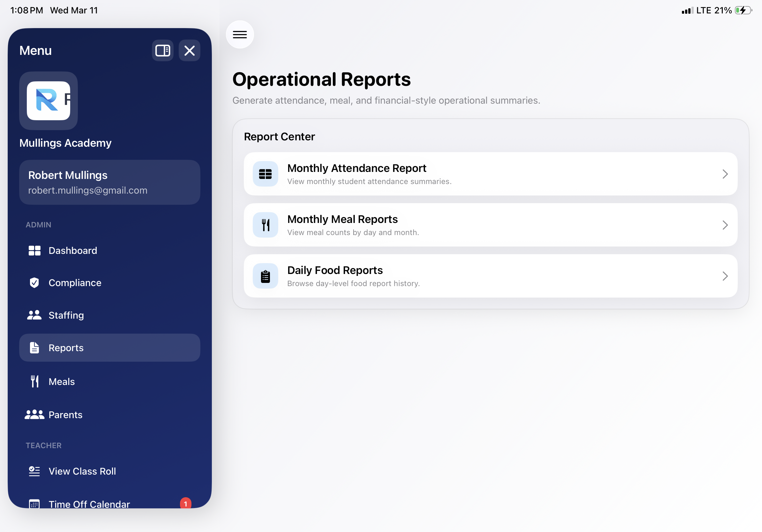The width and height of the screenshot is (762, 532).
Task: Expand Daily Food Reports chevron
Action: [725, 276]
